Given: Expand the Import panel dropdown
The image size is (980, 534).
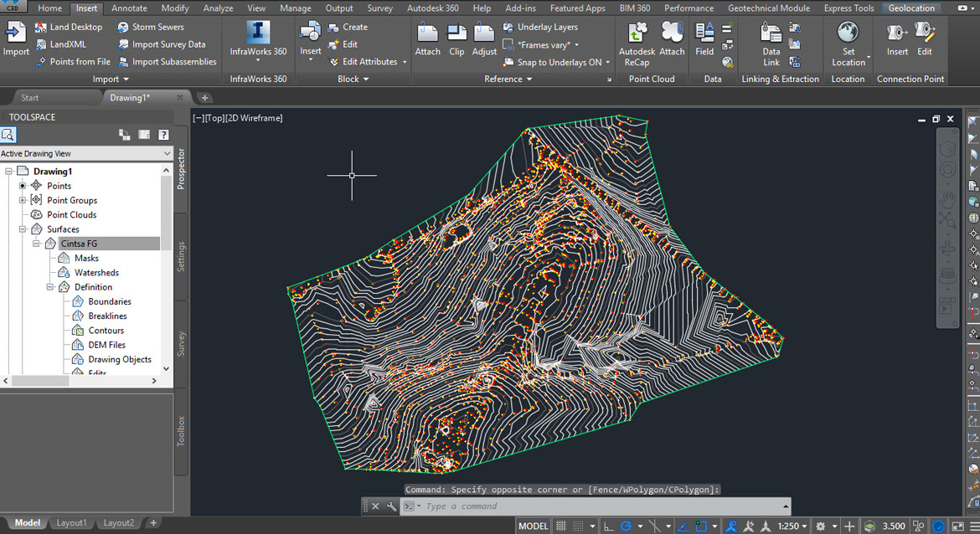Looking at the screenshot, I should (111, 79).
